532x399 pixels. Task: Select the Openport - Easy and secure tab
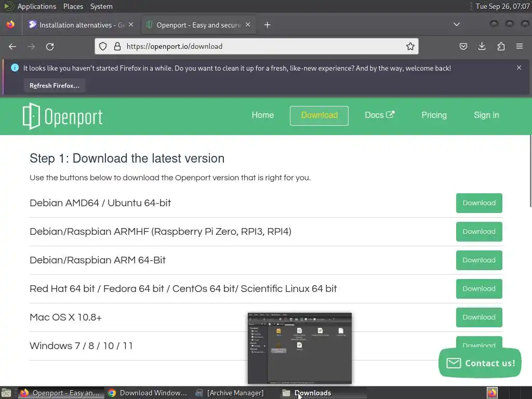coord(198,25)
